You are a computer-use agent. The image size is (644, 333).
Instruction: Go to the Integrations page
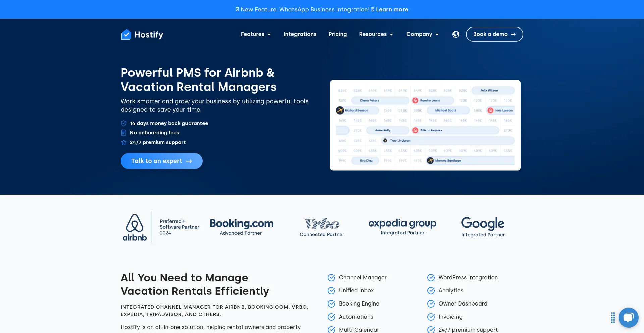pyautogui.click(x=300, y=34)
